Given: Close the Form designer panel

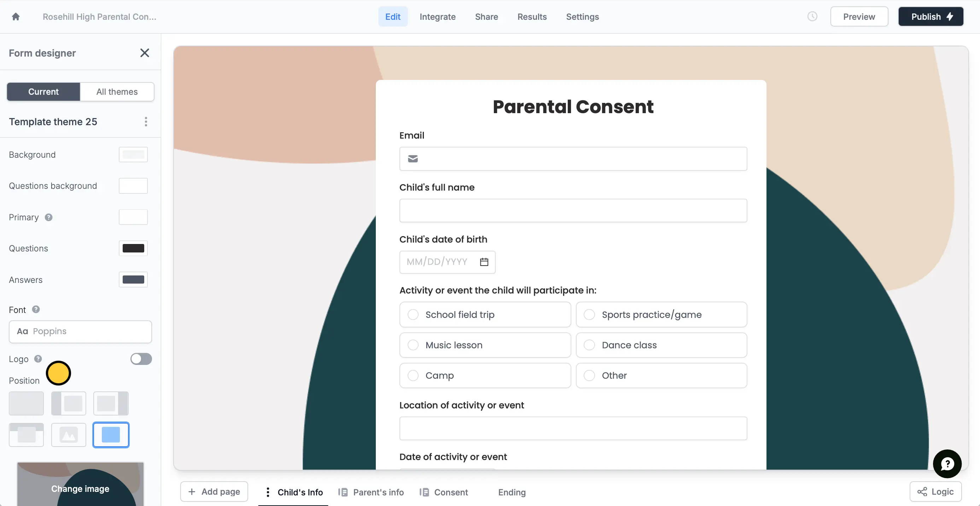Looking at the screenshot, I should (145, 53).
